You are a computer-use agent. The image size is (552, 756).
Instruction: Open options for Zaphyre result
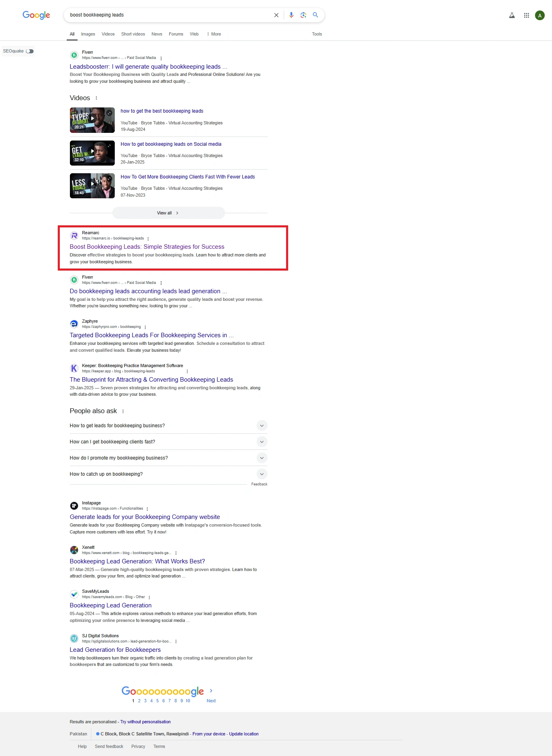(145, 327)
